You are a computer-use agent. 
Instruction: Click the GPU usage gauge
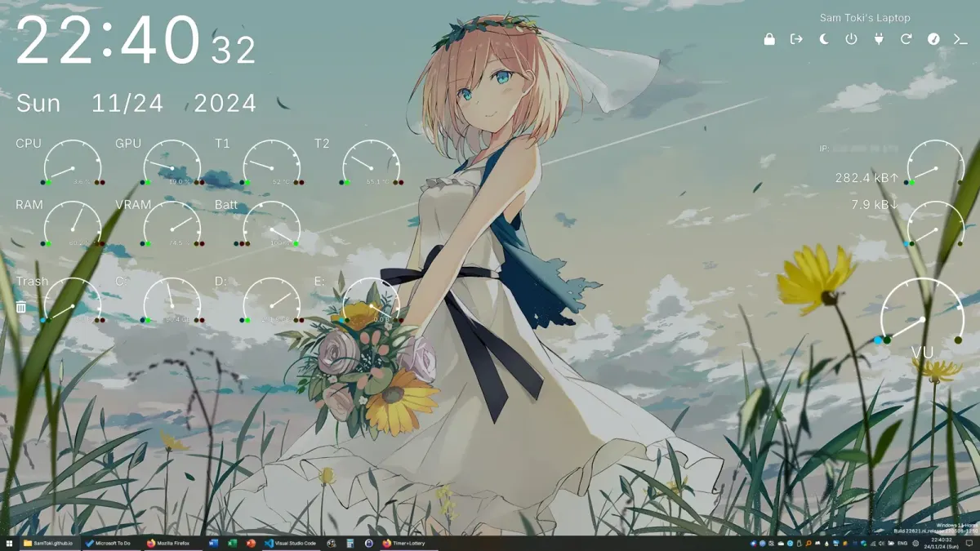pyautogui.click(x=172, y=163)
